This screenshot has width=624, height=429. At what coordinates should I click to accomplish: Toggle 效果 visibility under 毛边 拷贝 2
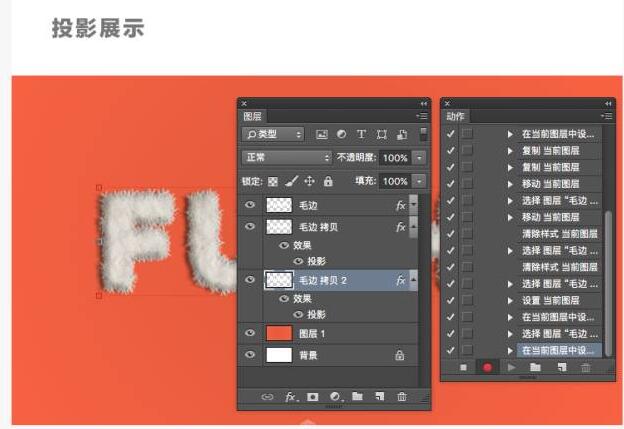[x=284, y=298]
